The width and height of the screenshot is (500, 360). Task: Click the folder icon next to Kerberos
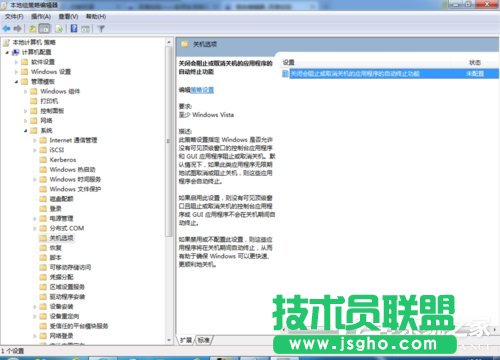point(43,160)
